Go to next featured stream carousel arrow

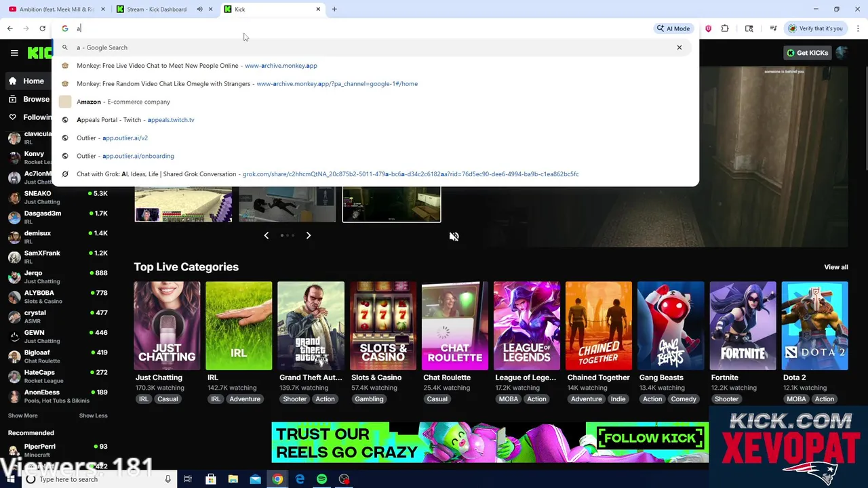click(x=309, y=235)
